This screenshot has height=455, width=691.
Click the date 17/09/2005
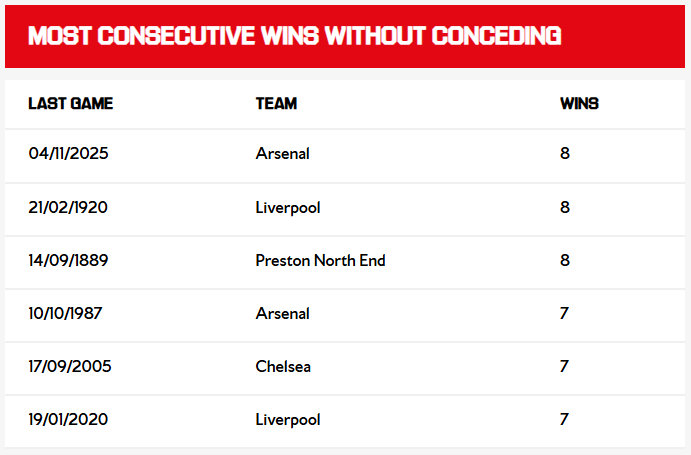point(70,367)
